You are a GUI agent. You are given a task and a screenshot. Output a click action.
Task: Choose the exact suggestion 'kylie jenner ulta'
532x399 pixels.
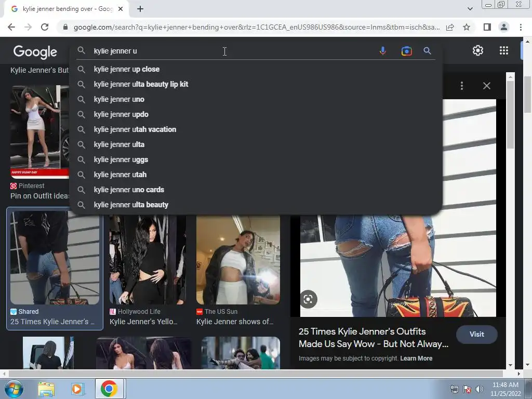click(256, 144)
